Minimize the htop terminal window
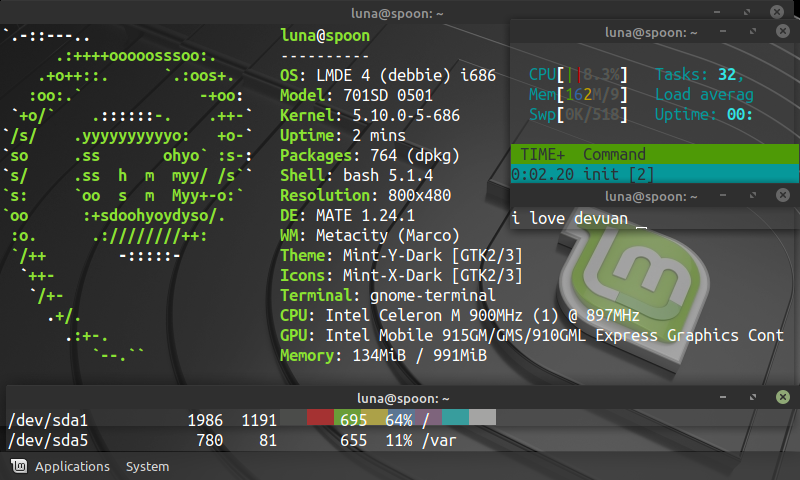800x480 pixels. (x=723, y=32)
